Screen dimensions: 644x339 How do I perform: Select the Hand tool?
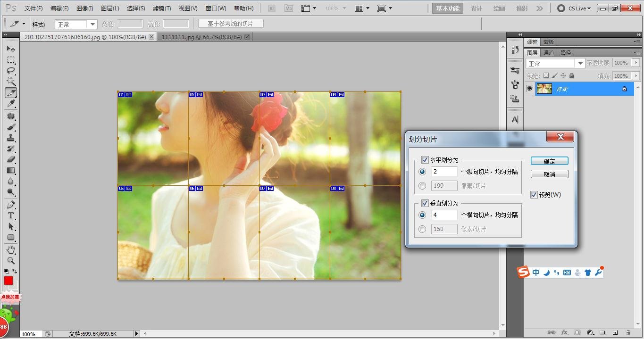pos(10,249)
